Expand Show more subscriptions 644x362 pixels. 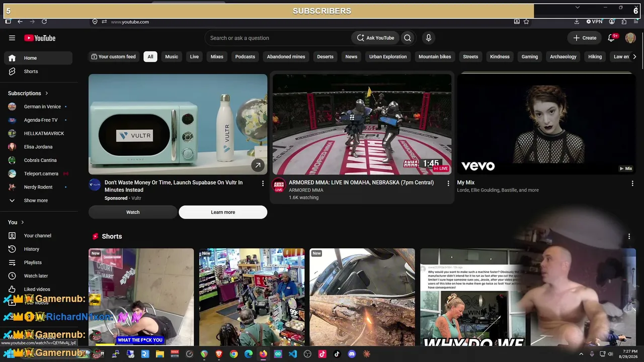(38, 201)
